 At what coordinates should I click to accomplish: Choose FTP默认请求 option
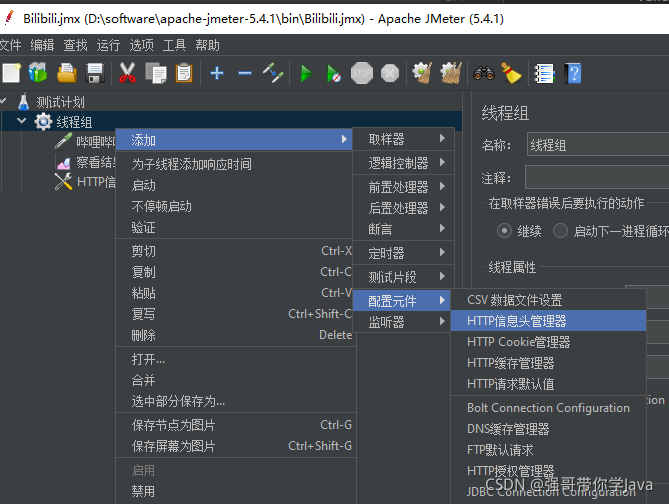[x=548, y=449]
